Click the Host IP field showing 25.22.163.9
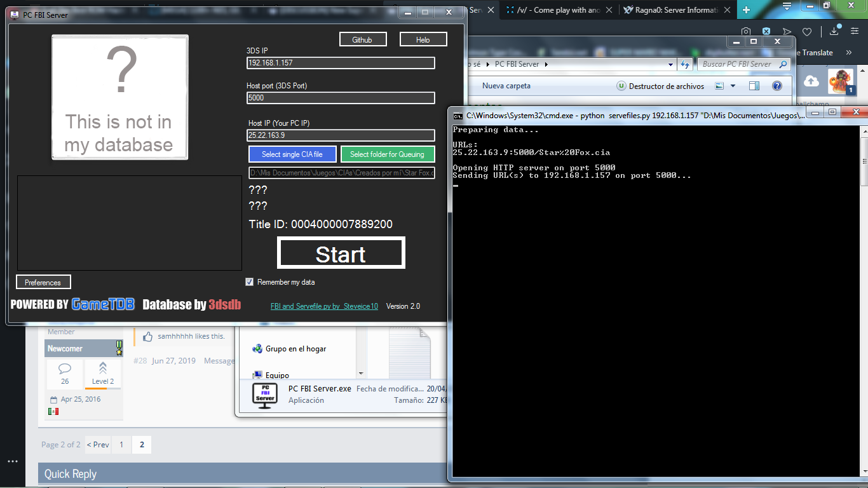The height and width of the screenshot is (488, 868). pos(341,135)
